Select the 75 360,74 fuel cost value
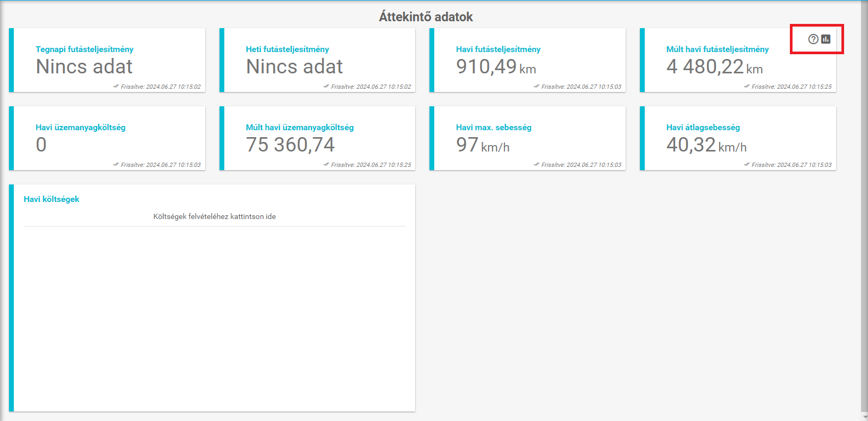This screenshot has height=421, width=868. pyautogui.click(x=290, y=145)
